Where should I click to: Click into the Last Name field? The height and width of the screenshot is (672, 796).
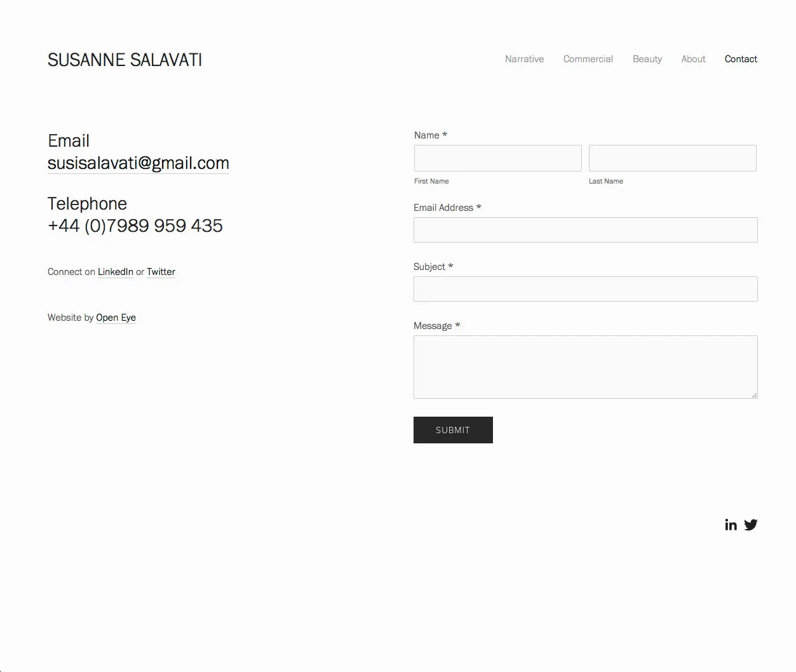pos(672,158)
